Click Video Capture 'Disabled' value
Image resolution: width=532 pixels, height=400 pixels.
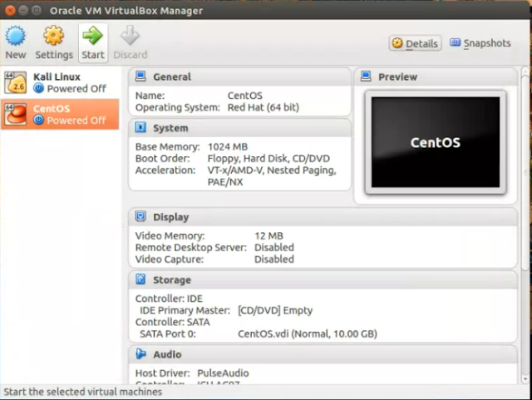[274, 259]
